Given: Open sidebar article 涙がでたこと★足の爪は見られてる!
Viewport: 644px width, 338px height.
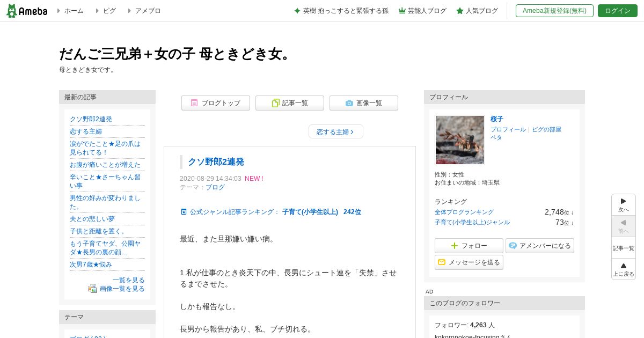Looking at the screenshot, I should [105, 148].
